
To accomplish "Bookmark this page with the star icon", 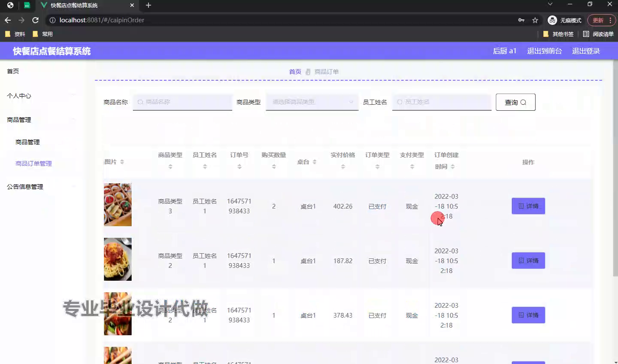I will tap(535, 20).
